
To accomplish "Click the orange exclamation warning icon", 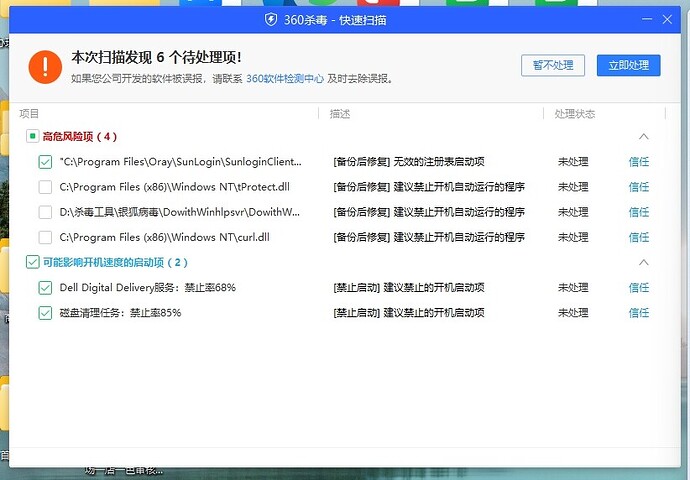I will click(45, 67).
